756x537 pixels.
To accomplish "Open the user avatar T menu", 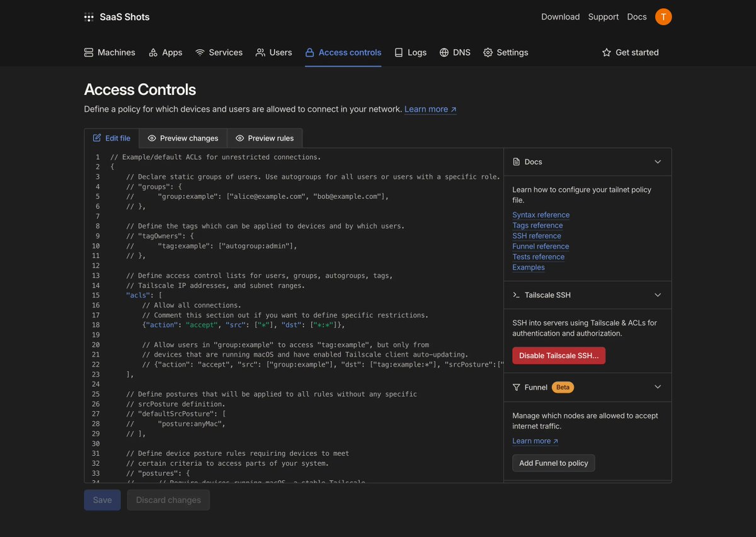I will 663,17.
